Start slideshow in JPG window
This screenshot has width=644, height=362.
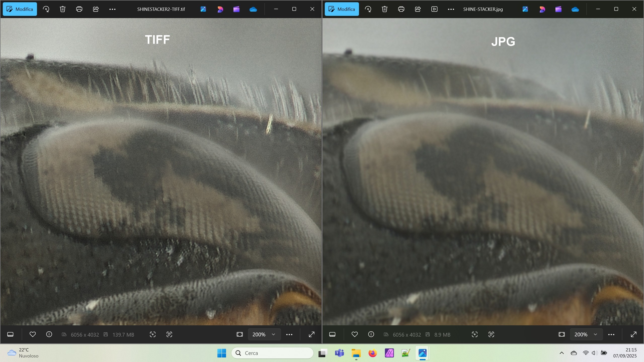[434, 9]
